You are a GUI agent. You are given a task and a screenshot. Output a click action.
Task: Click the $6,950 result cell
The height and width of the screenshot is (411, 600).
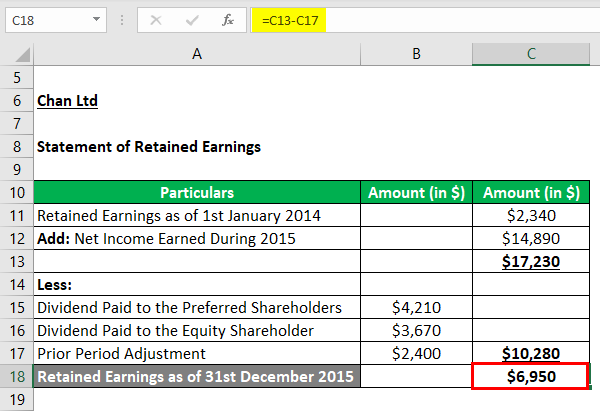[x=530, y=376]
